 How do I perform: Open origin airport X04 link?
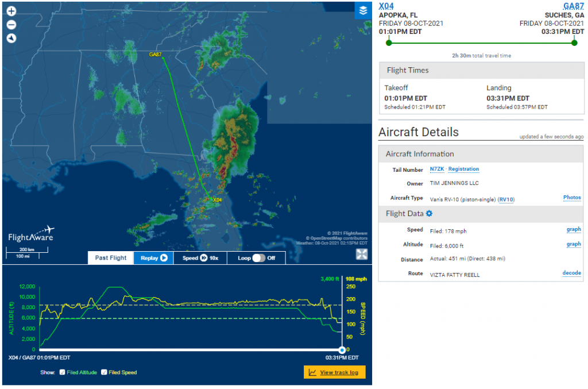click(x=386, y=6)
